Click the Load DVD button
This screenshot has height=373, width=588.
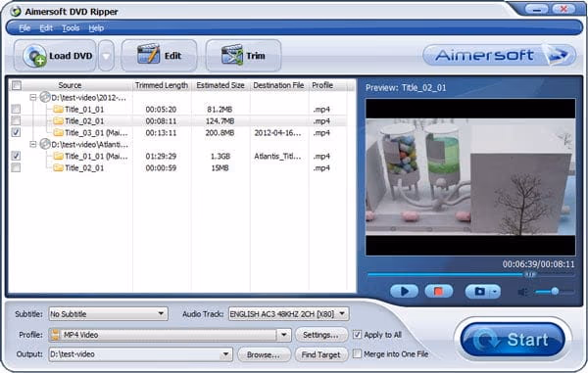click(x=55, y=56)
